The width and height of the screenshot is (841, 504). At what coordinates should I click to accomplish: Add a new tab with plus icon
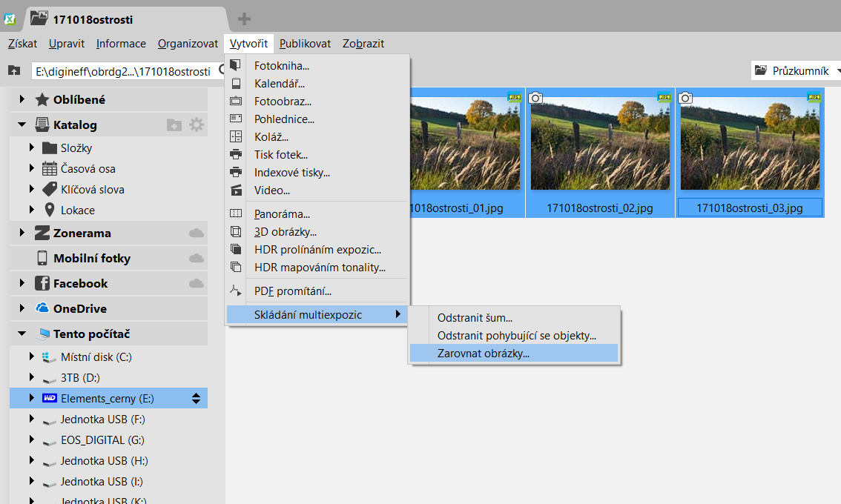pos(244,19)
